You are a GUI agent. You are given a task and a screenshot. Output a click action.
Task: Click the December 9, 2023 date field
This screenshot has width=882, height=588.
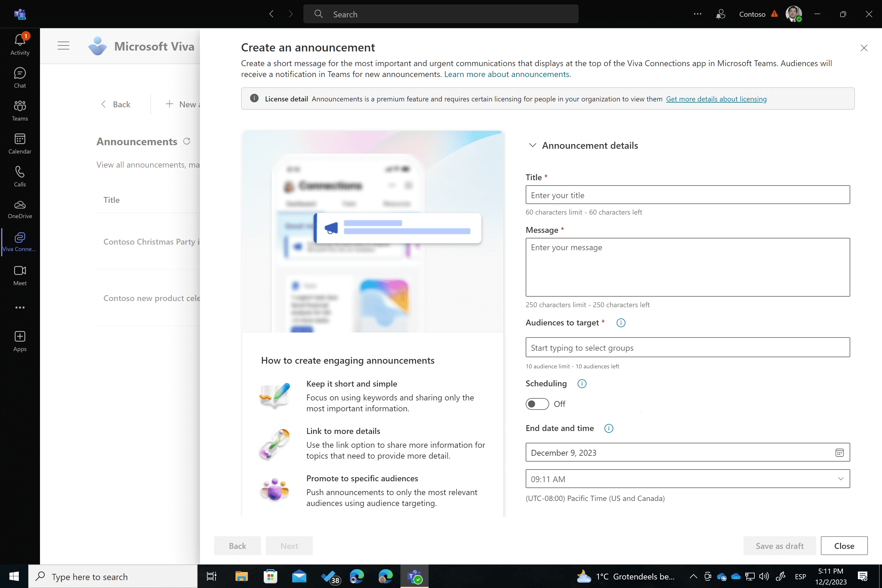click(x=687, y=452)
